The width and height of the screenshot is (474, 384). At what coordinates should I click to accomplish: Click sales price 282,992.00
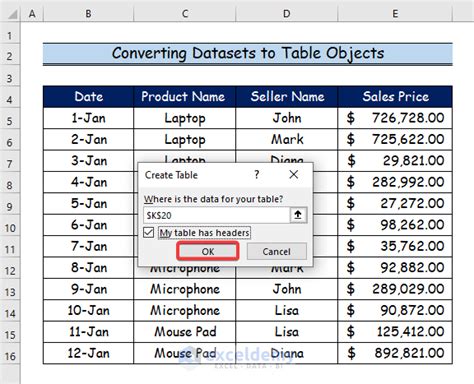coord(395,182)
